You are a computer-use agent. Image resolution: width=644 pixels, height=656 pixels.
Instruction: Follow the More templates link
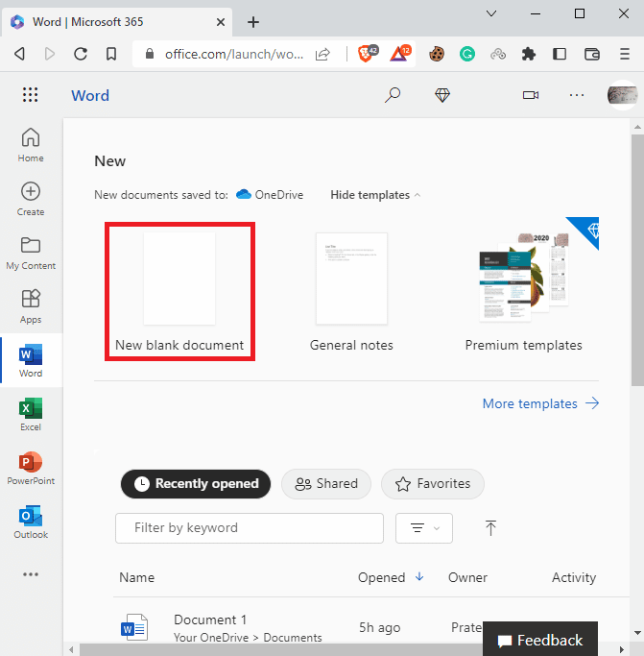[540, 403]
